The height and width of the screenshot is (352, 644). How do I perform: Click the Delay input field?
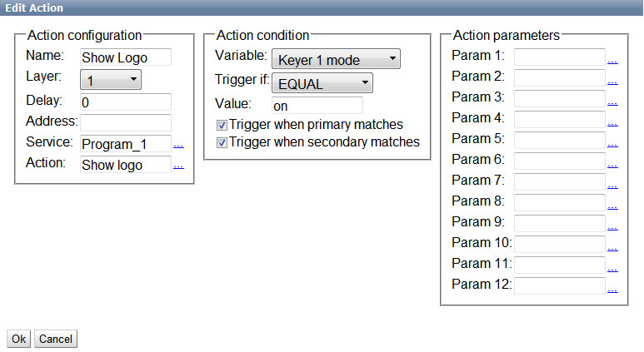[x=126, y=102]
